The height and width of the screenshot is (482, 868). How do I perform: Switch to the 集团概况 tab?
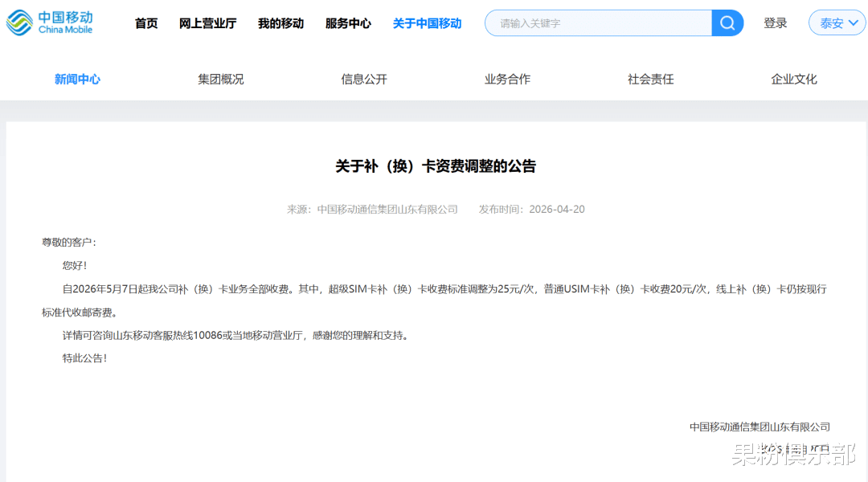click(221, 80)
